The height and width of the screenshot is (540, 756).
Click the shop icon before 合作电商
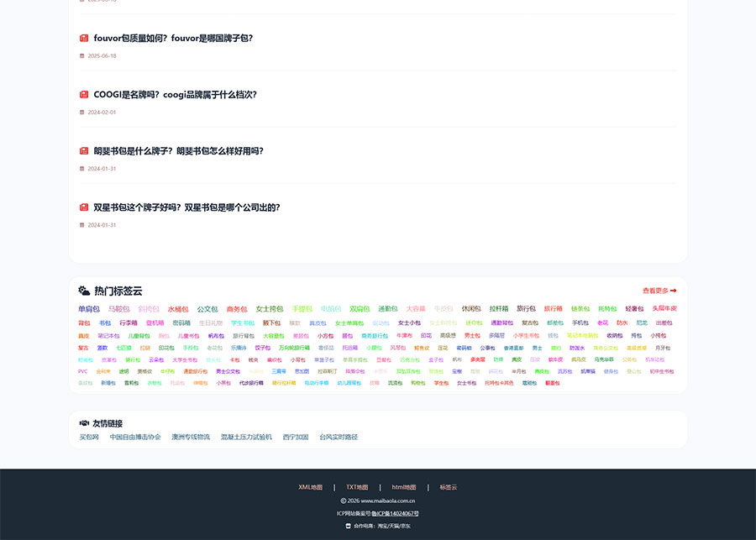click(x=348, y=526)
